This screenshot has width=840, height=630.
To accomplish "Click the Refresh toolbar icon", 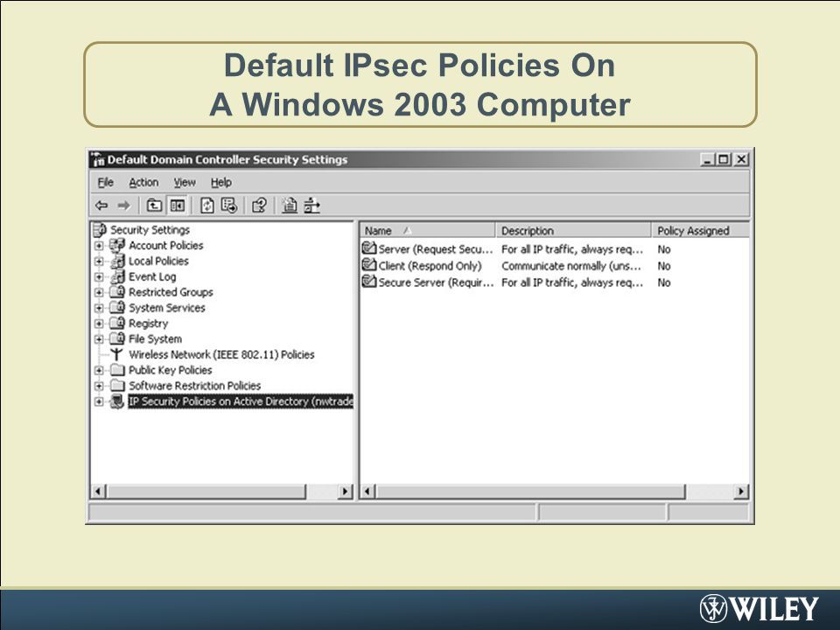I will click(206, 205).
